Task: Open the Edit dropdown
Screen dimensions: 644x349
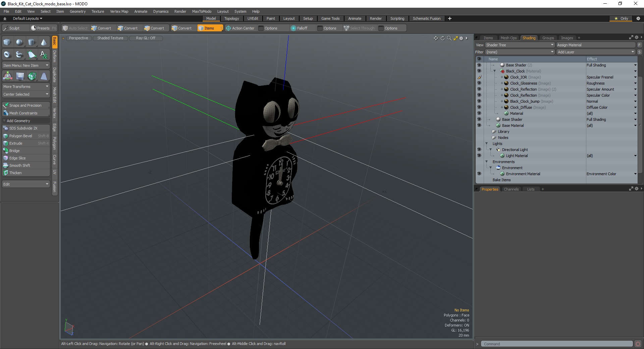Action: pyautogui.click(x=26, y=184)
